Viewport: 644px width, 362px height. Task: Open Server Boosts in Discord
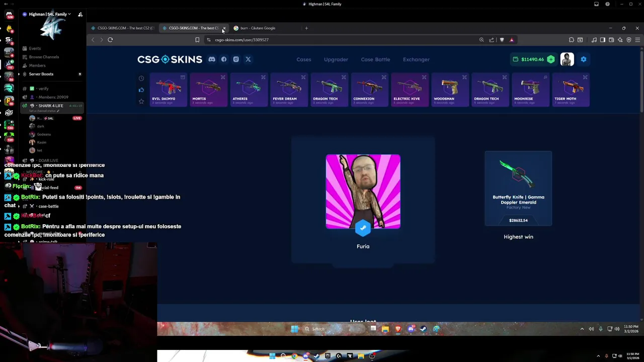coord(41,74)
